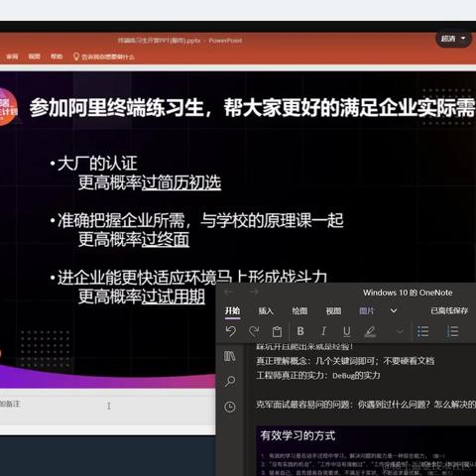Open the highlighter options dropdown arrow

pyautogui.click(x=400, y=331)
